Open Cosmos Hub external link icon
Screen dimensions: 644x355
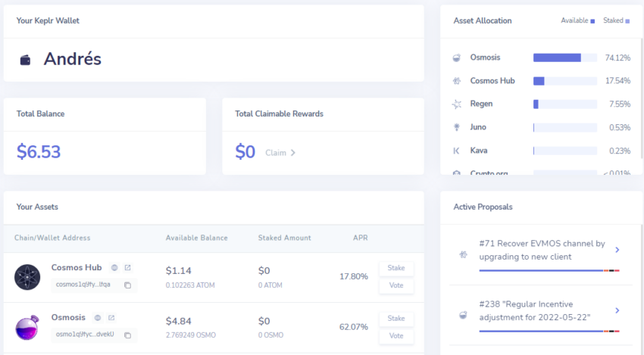(128, 268)
